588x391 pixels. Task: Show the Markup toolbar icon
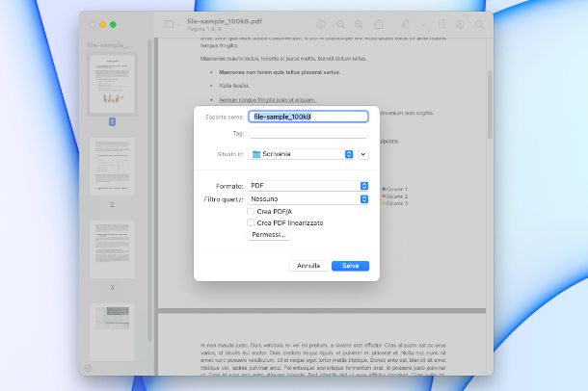click(x=460, y=24)
